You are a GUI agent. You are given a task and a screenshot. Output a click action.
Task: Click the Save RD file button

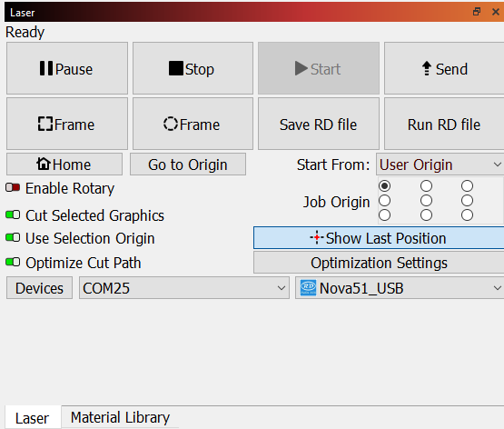tap(318, 124)
